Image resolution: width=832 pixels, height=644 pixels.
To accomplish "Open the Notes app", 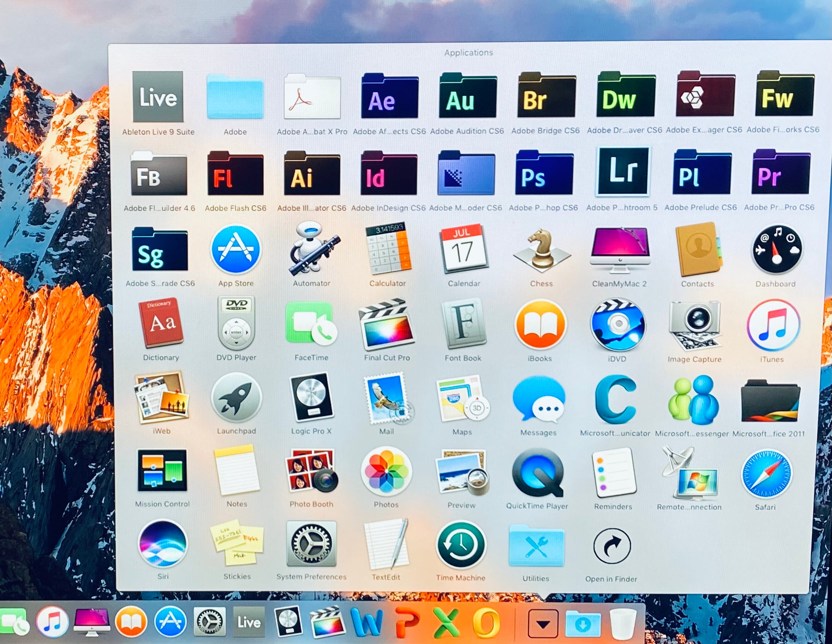I will (x=237, y=470).
